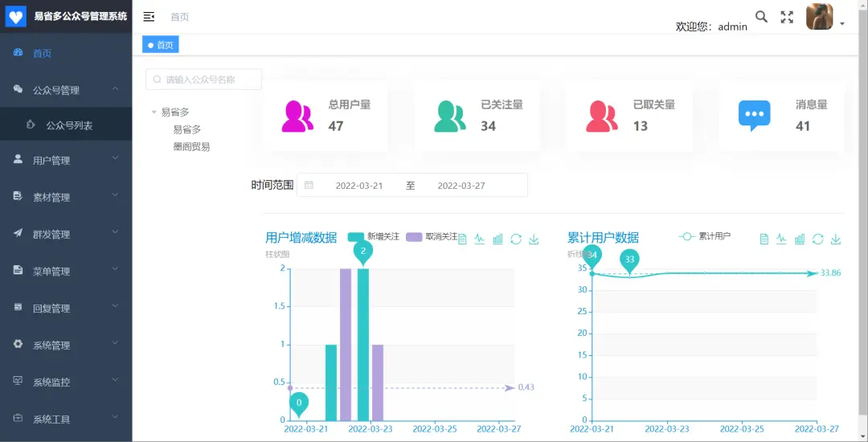Click the heart logo icon
868x442 pixels.
(16, 17)
